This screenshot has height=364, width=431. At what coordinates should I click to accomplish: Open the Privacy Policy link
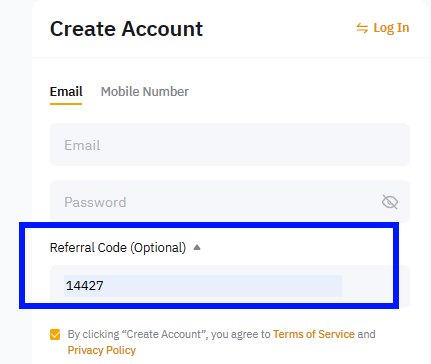click(102, 350)
